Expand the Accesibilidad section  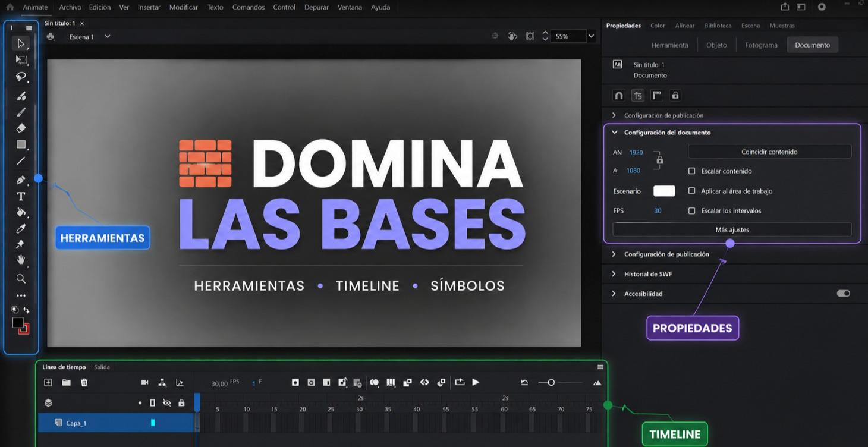coord(614,294)
